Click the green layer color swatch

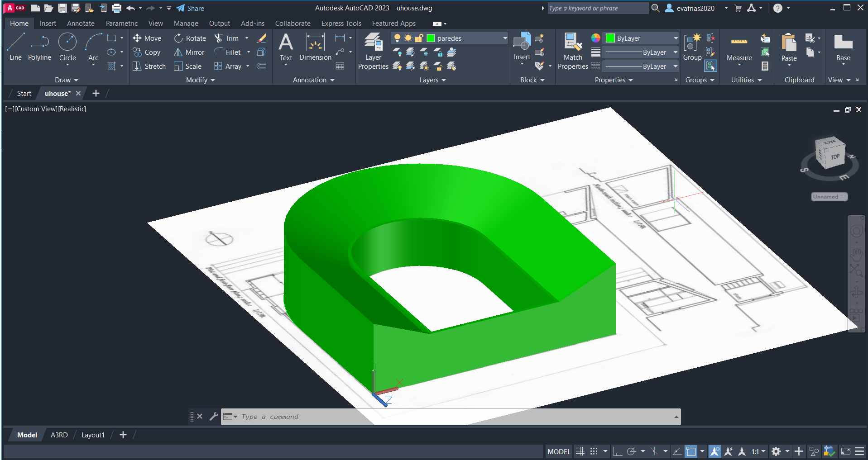(x=431, y=38)
